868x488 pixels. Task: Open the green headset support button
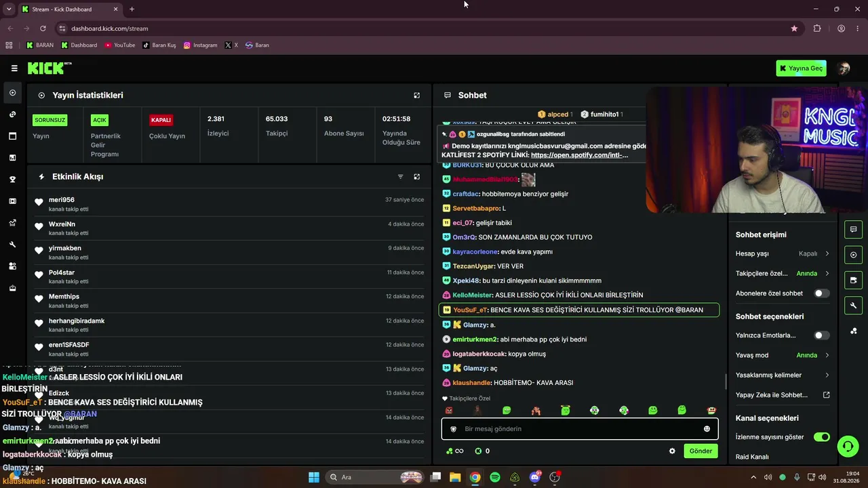847,446
